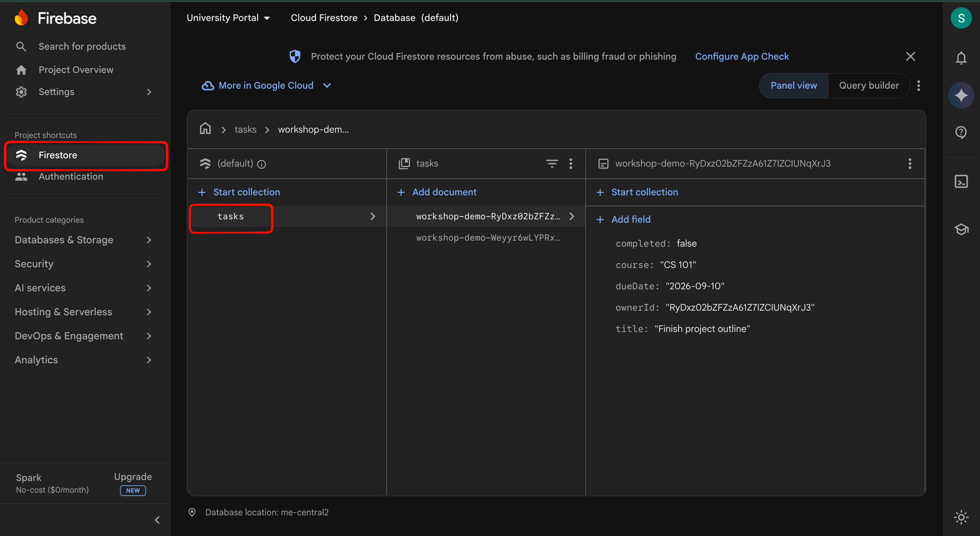Image resolution: width=980 pixels, height=536 pixels.
Task: Click Add document in tasks column
Action: 437,192
